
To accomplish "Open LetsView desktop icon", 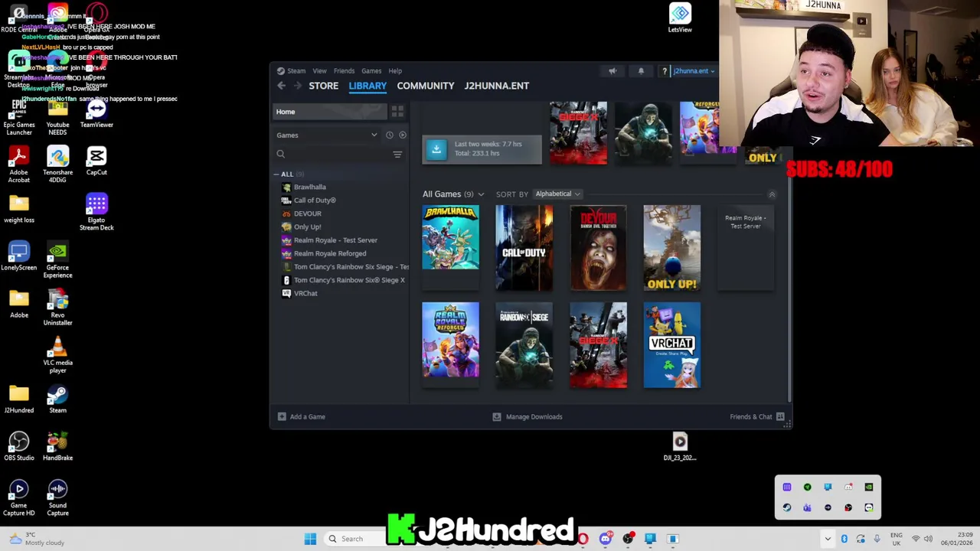I will point(680,18).
